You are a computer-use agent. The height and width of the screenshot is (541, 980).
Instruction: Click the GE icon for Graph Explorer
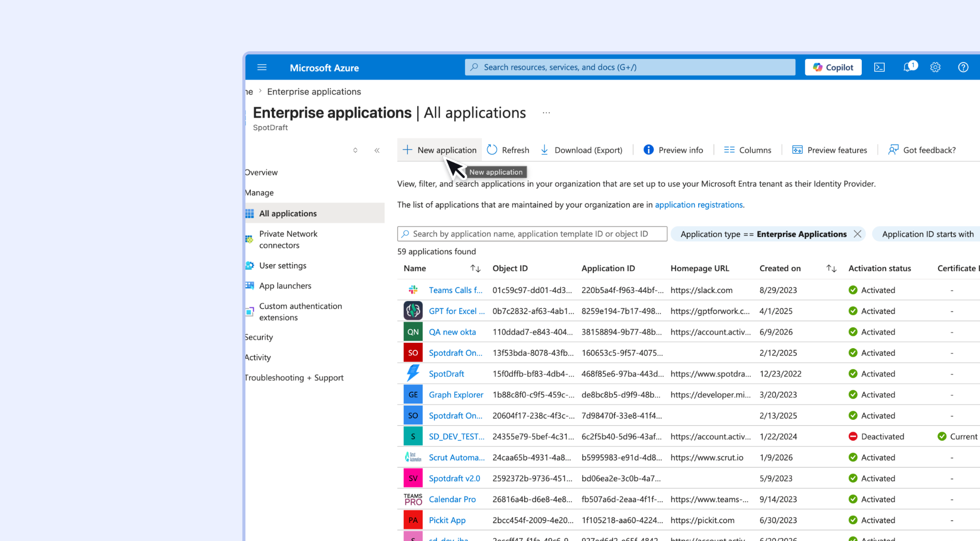tap(413, 394)
